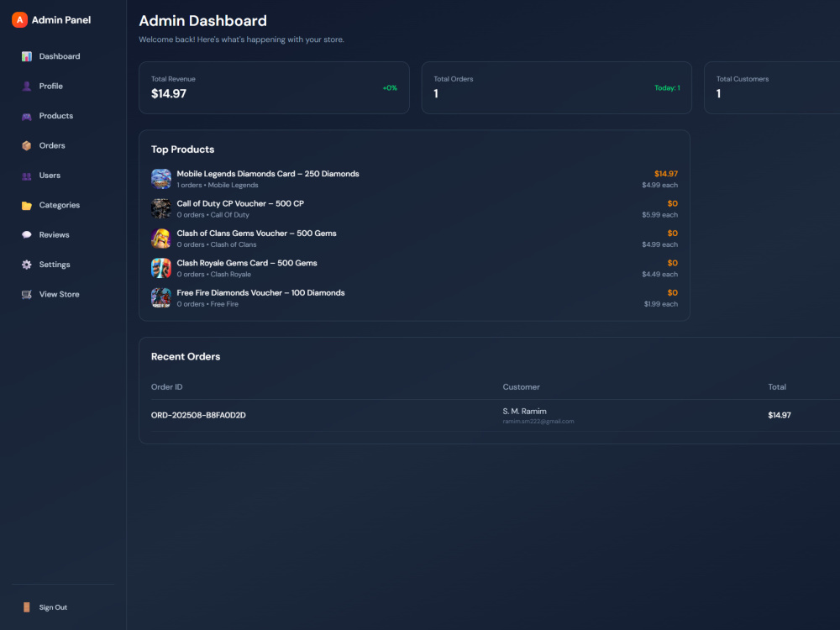This screenshot has height=630, width=840.
Task: Click the 'Today: 1' orders indicator
Action: [x=667, y=88]
